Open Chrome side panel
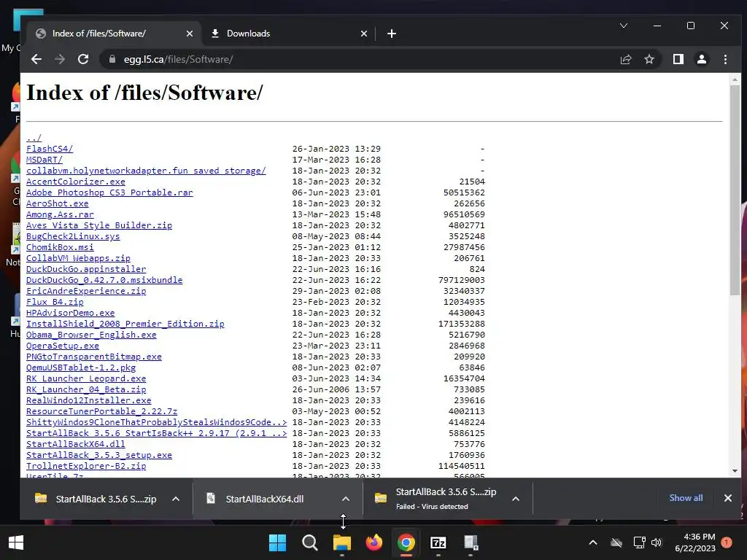This screenshot has height=560, width=747. [x=678, y=59]
